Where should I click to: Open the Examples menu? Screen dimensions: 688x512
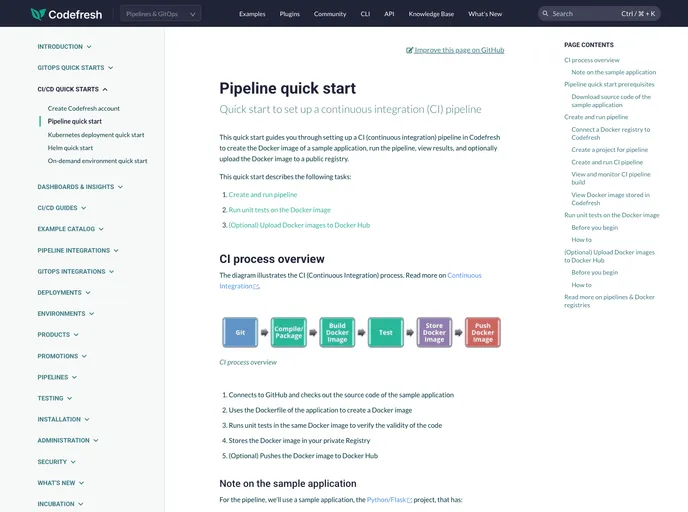tap(252, 14)
